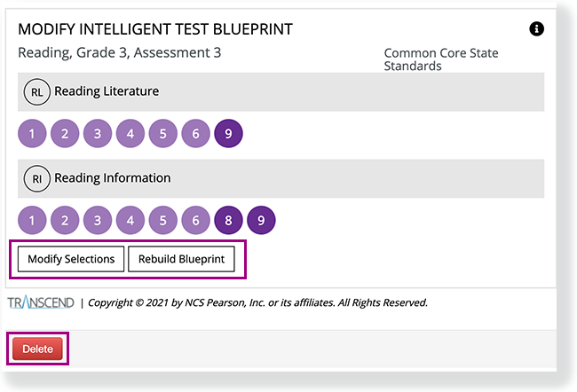
Task: Deselect Reading Literature standard 9
Action: click(x=229, y=134)
